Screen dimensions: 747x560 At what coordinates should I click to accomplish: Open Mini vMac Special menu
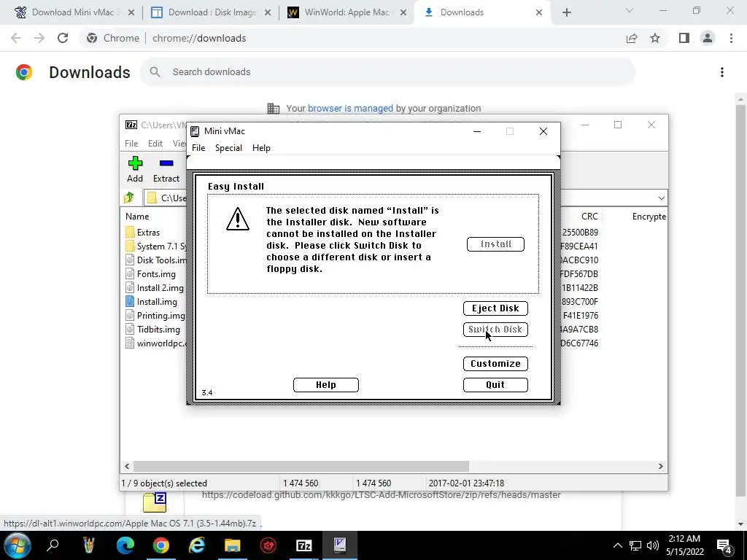pos(228,148)
